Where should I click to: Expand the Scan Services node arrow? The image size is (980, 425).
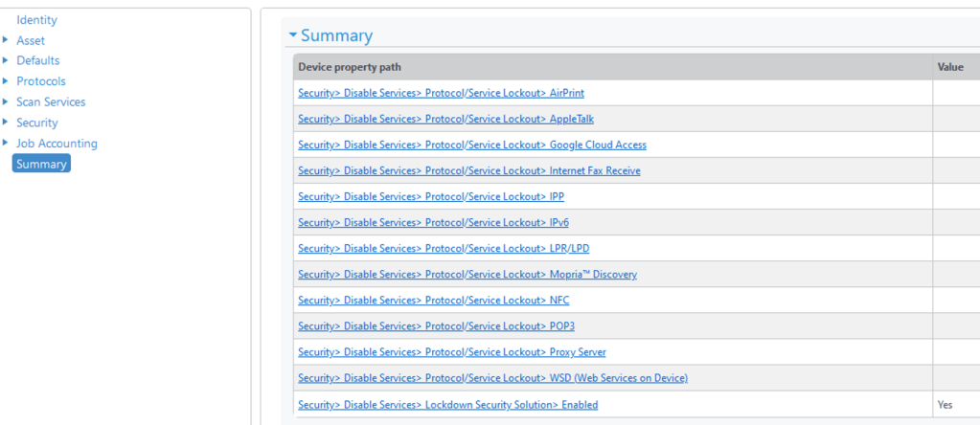(x=6, y=101)
